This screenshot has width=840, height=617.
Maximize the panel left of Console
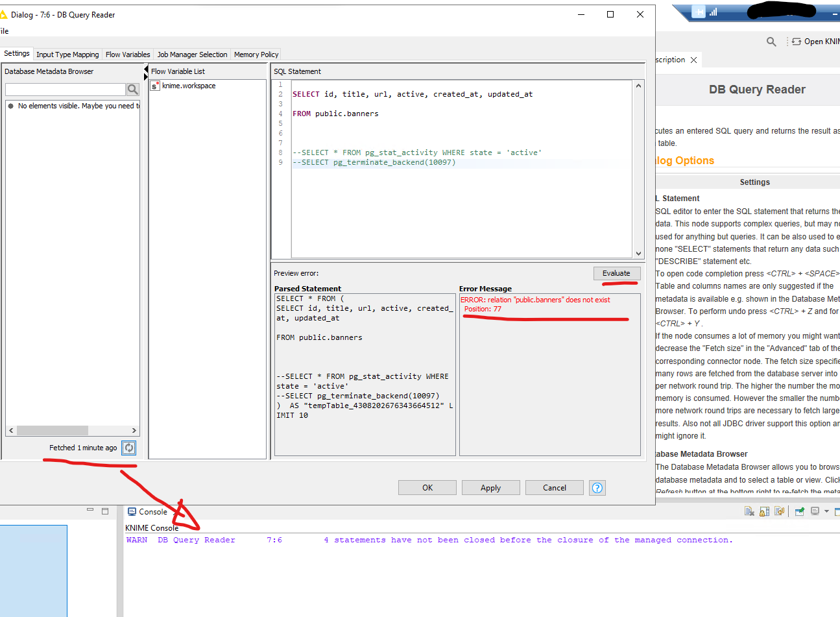tap(105, 511)
